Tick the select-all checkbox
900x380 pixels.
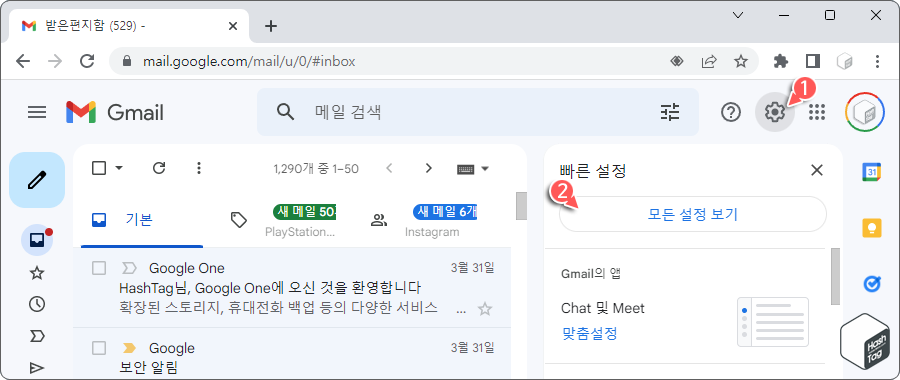99,168
